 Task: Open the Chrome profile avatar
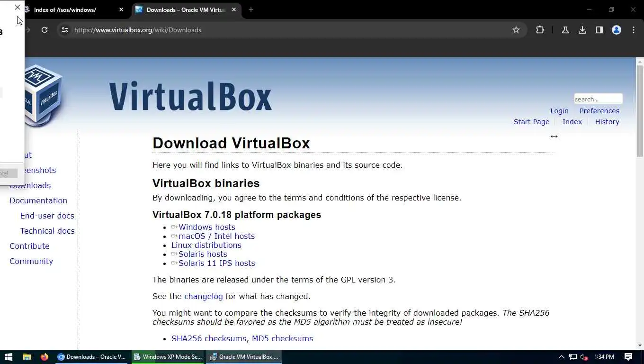(x=617, y=30)
